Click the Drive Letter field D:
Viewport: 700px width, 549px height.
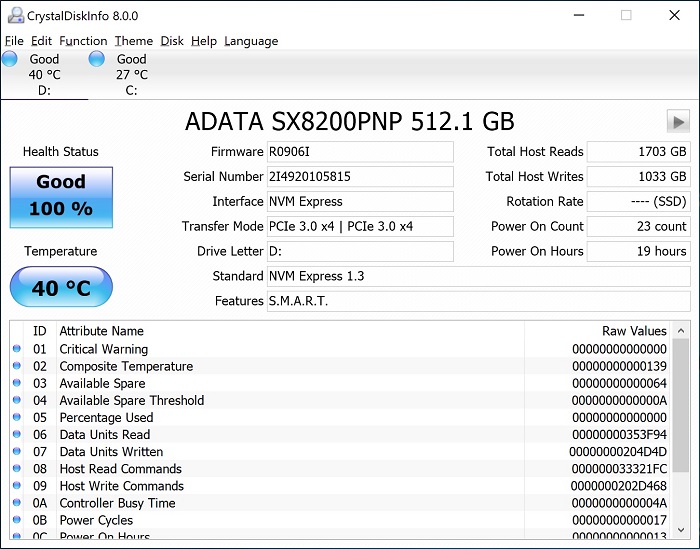pyautogui.click(x=360, y=251)
